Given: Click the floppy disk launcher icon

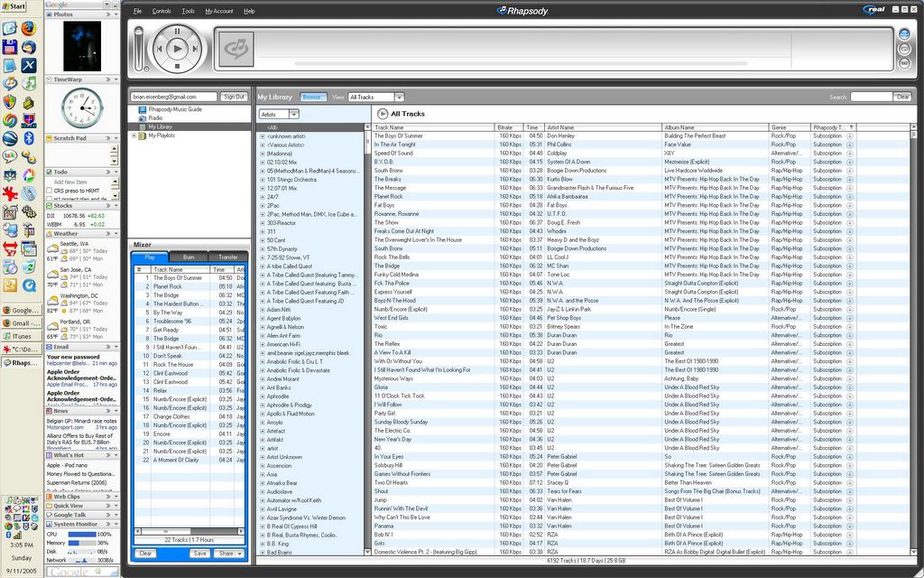Looking at the screenshot, I should (x=9, y=47).
